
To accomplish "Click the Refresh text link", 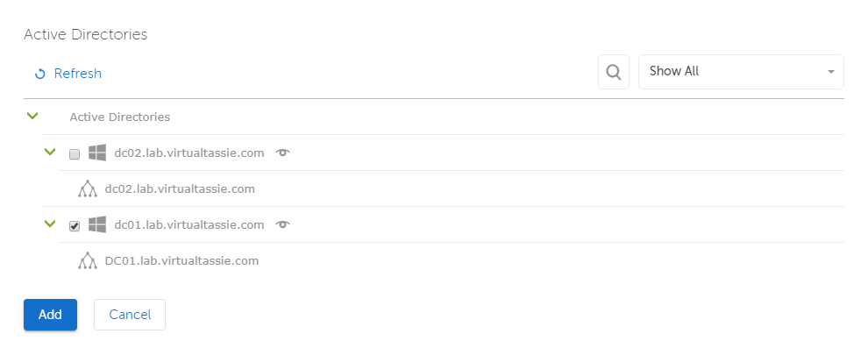I will click(x=77, y=74).
